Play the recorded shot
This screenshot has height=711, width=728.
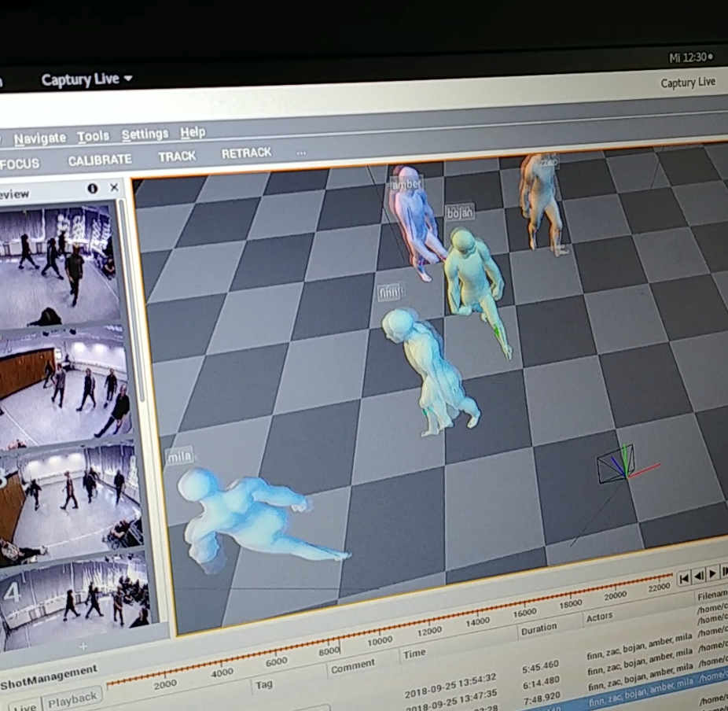[713, 573]
